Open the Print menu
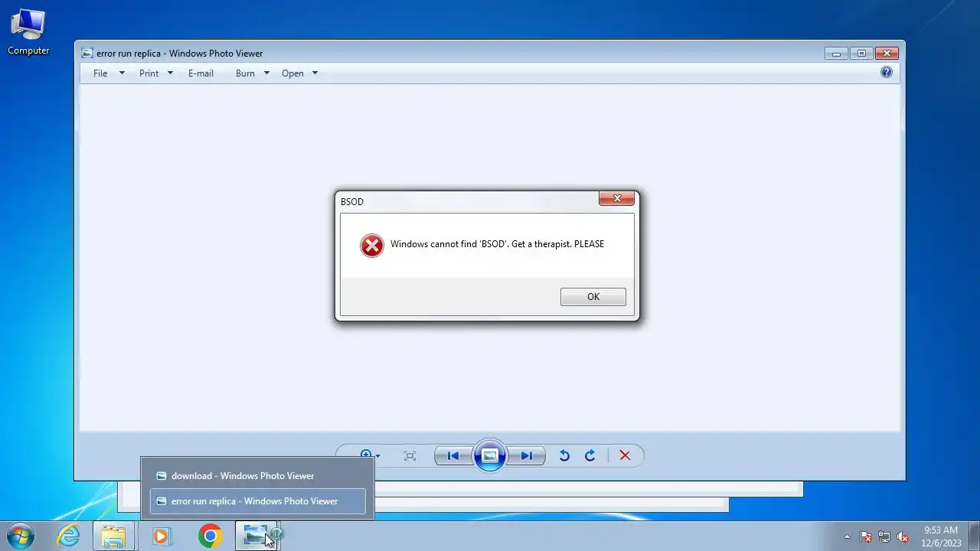The height and width of the screenshot is (551, 980). [149, 73]
